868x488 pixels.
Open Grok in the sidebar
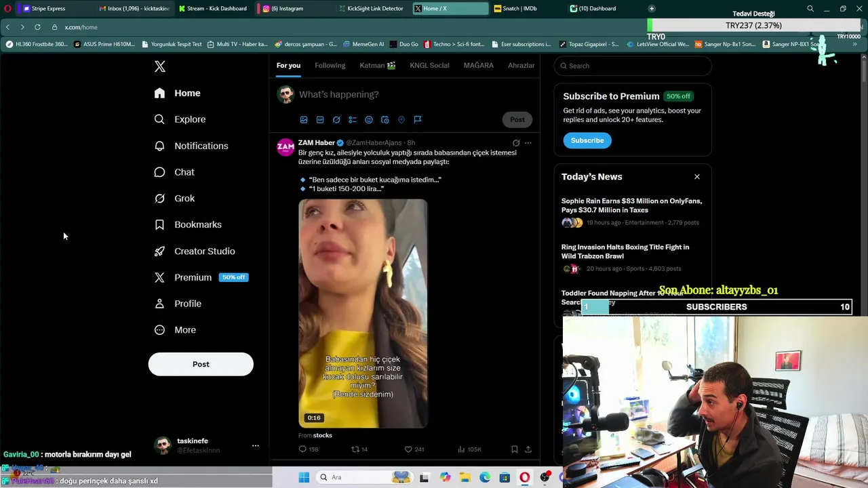[x=174, y=199]
